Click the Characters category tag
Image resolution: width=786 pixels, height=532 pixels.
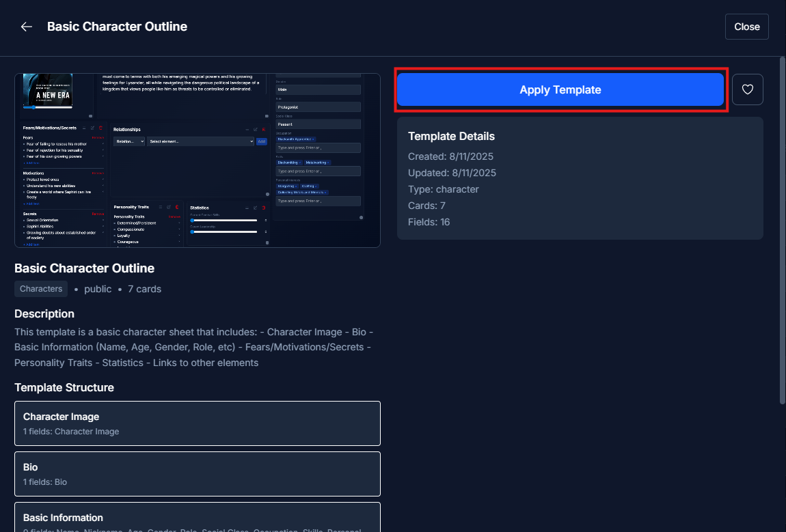click(x=41, y=289)
